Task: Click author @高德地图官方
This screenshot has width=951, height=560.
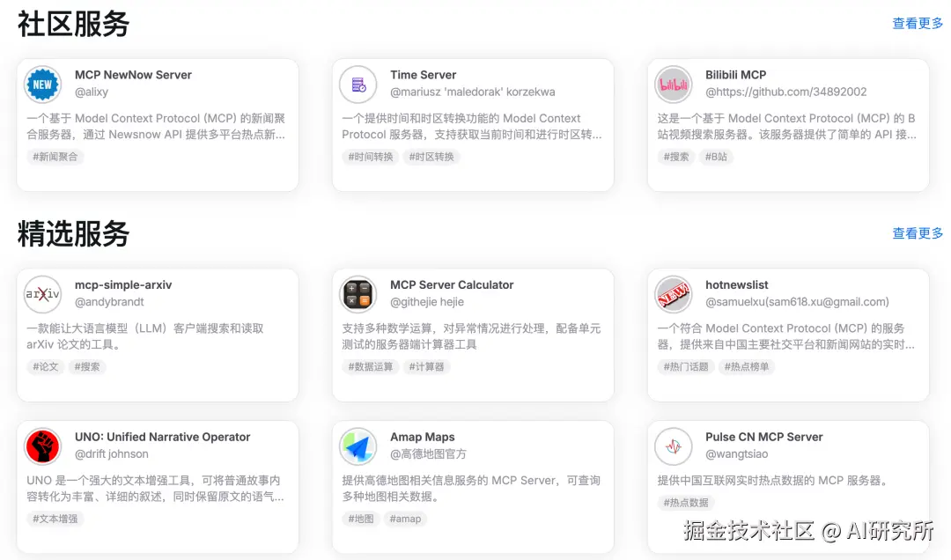Action: coord(428,453)
